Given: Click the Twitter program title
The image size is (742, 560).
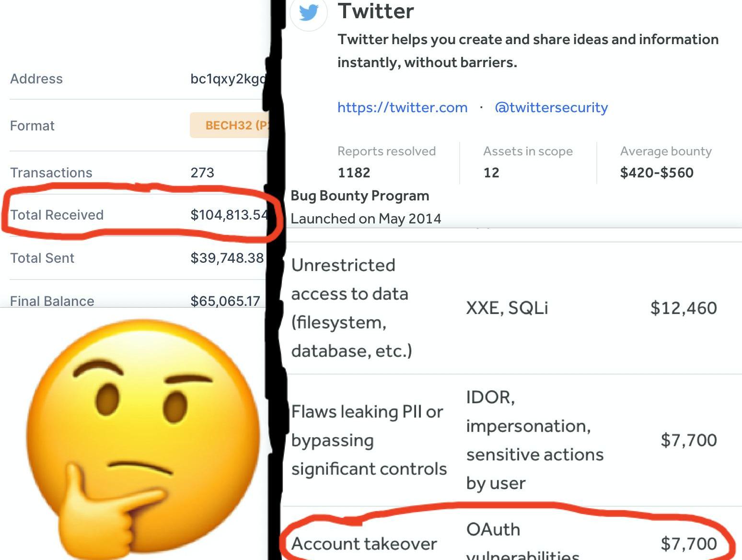Looking at the screenshot, I should coord(376,11).
